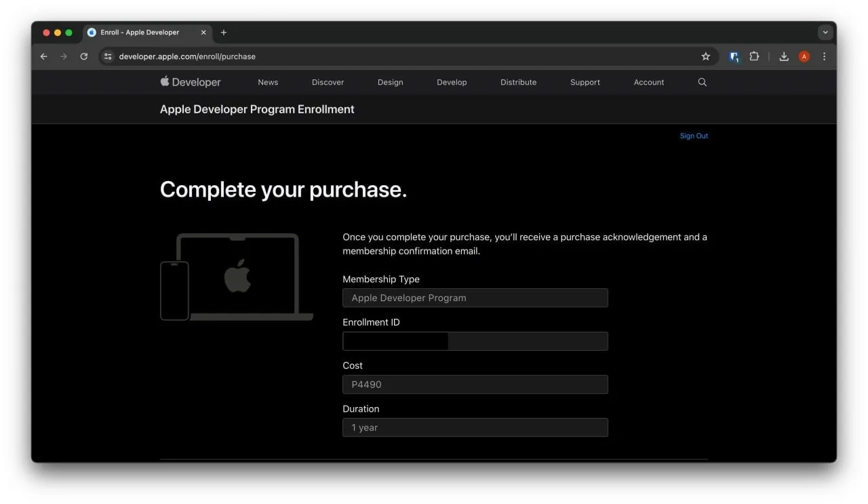Image resolution: width=868 pixels, height=504 pixels.
Task: Click the green fullscreen window button
Action: click(x=68, y=33)
